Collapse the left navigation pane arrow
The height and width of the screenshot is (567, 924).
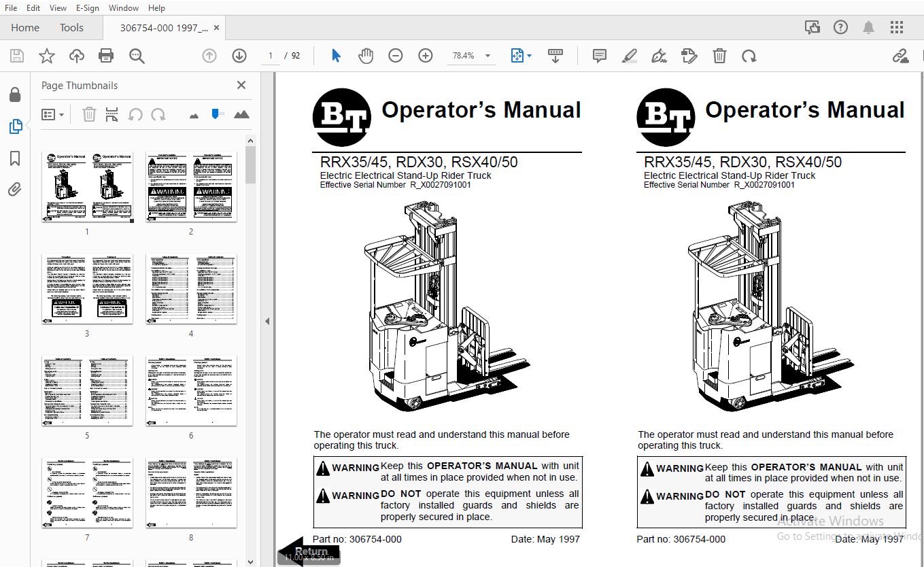[267, 321]
